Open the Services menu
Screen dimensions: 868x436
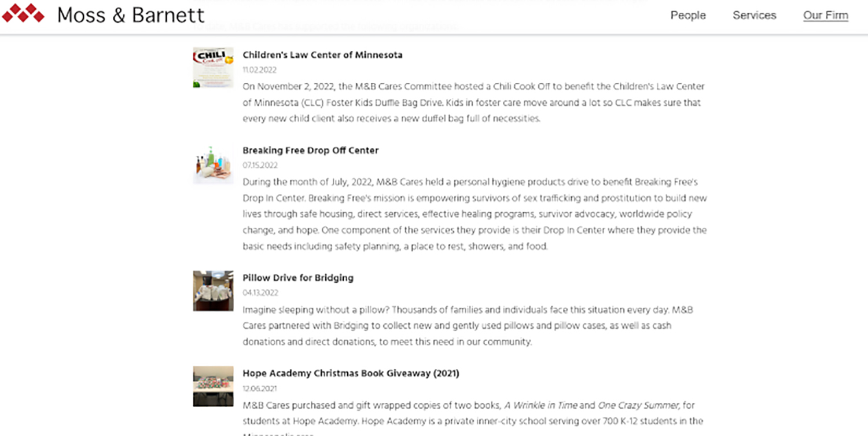pos(754,15)
